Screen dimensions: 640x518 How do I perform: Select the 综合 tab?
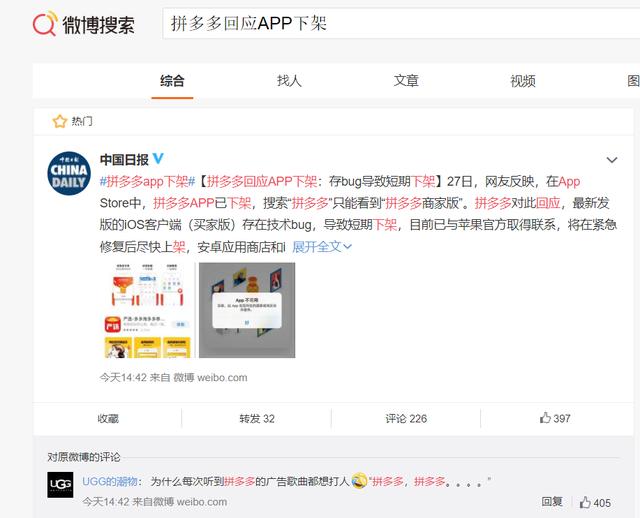click(172, 81)
